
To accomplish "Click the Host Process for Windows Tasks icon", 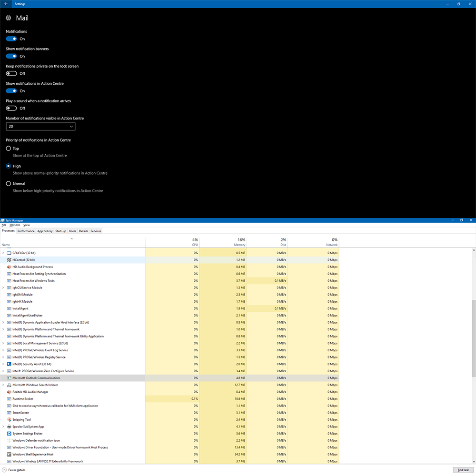I will coord(9,281).
